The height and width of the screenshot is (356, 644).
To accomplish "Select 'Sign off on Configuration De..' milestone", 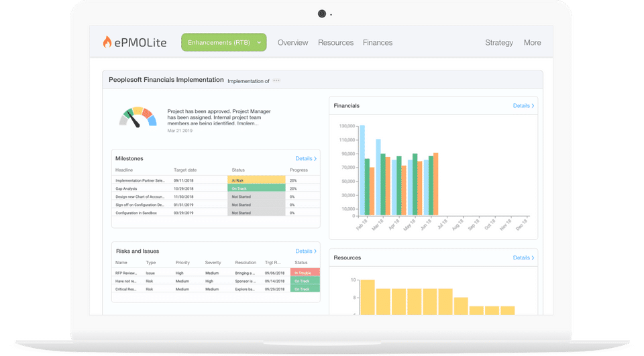I will (215, 204).
